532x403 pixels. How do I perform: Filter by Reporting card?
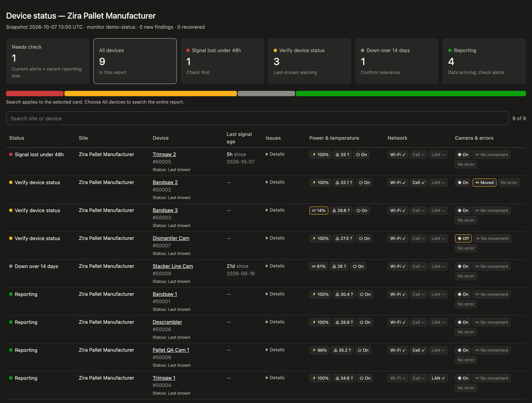click(x=484, y=61)
